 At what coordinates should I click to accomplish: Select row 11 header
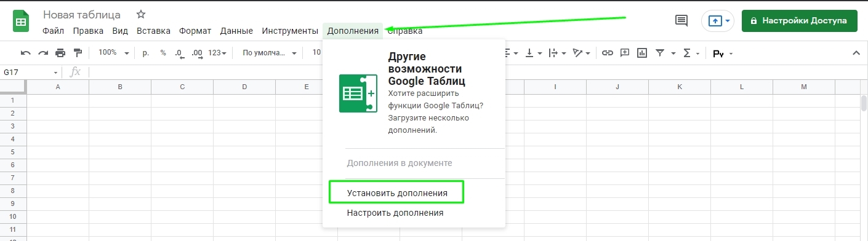(x=13, y=229)
